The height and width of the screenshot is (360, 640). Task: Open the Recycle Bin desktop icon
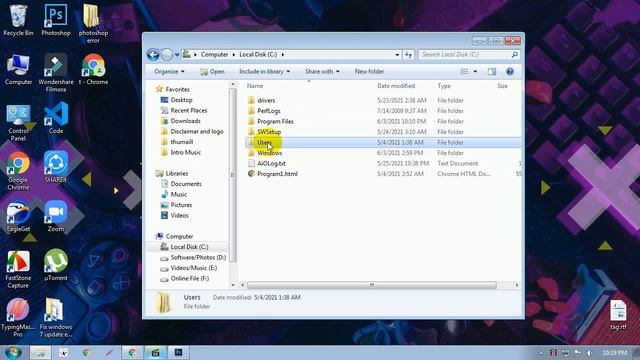tap(18, 20)
